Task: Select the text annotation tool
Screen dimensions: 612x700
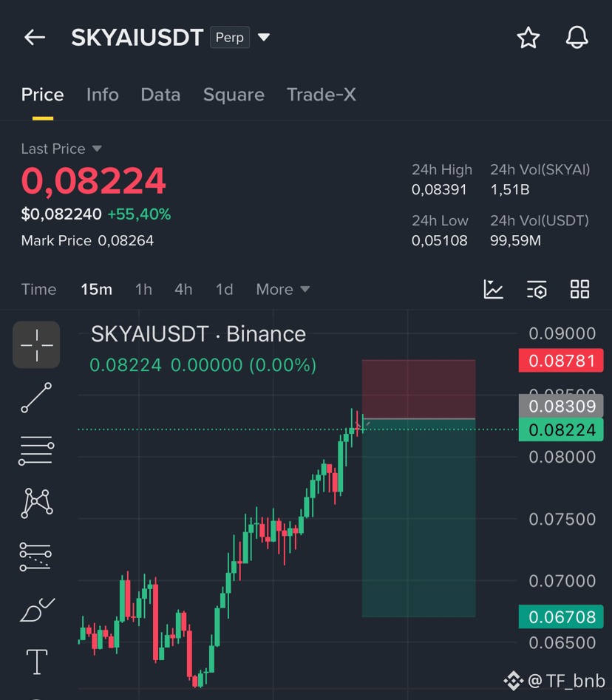Action: [37, 662]
